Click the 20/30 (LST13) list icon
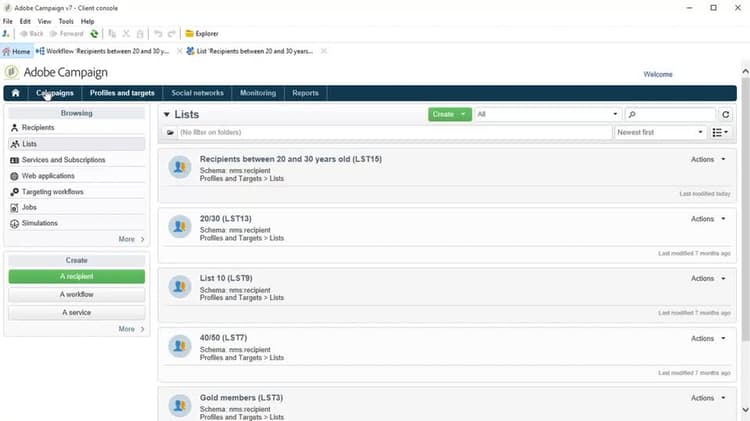Viewport: 750px width, 421px height. [180, 226]
